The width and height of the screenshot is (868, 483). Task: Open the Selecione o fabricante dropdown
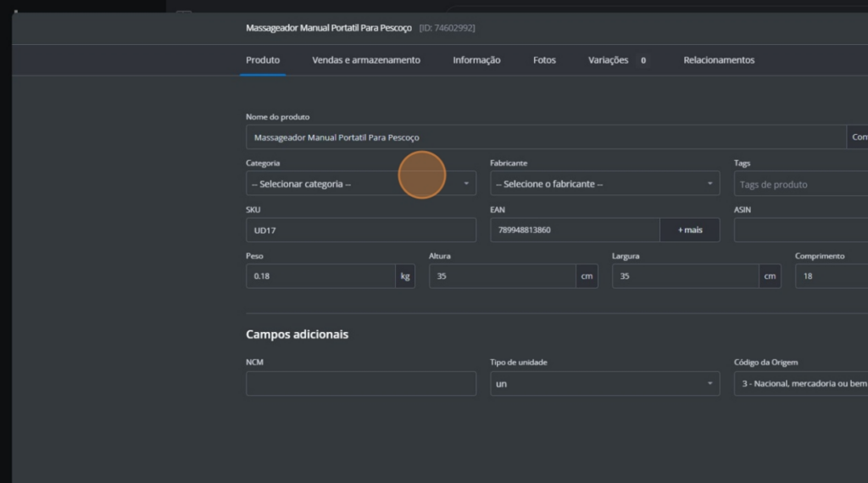[x=604, y=184]
